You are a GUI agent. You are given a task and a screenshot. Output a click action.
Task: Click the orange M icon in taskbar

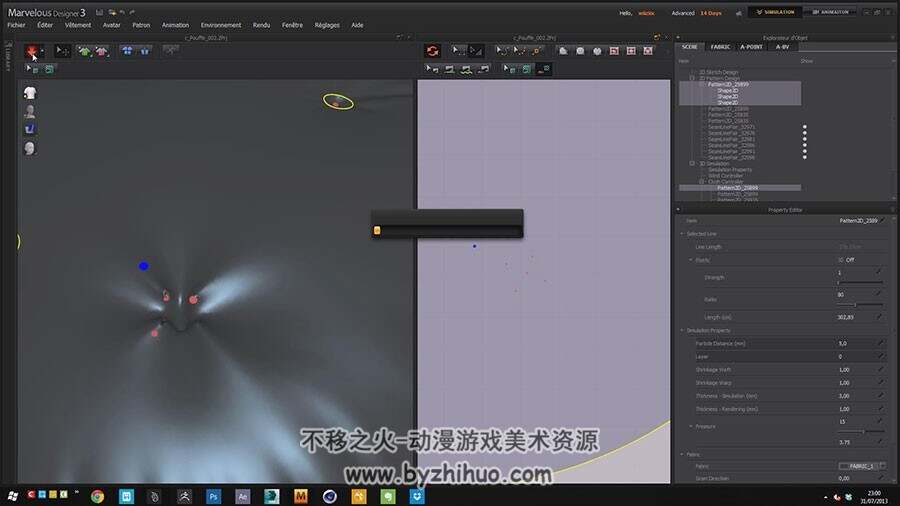point(301,496)
